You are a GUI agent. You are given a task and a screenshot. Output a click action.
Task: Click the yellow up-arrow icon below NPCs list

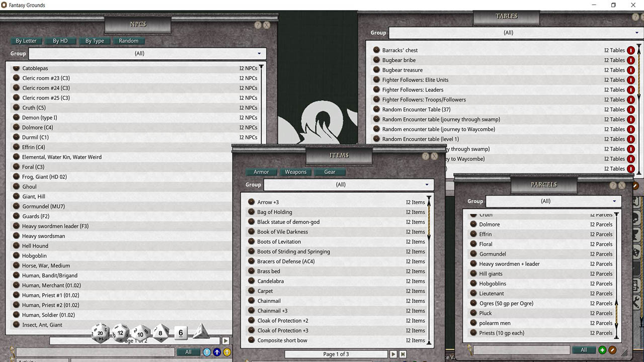227,352
